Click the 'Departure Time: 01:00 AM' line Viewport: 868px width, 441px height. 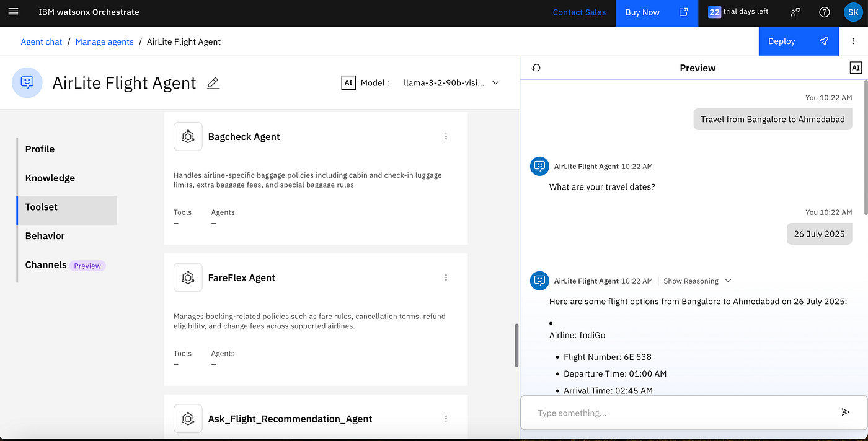coord(615,373)
